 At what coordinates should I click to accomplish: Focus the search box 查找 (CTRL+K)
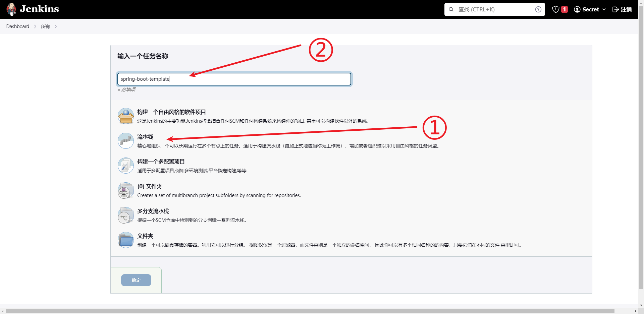tap(494, 9)
